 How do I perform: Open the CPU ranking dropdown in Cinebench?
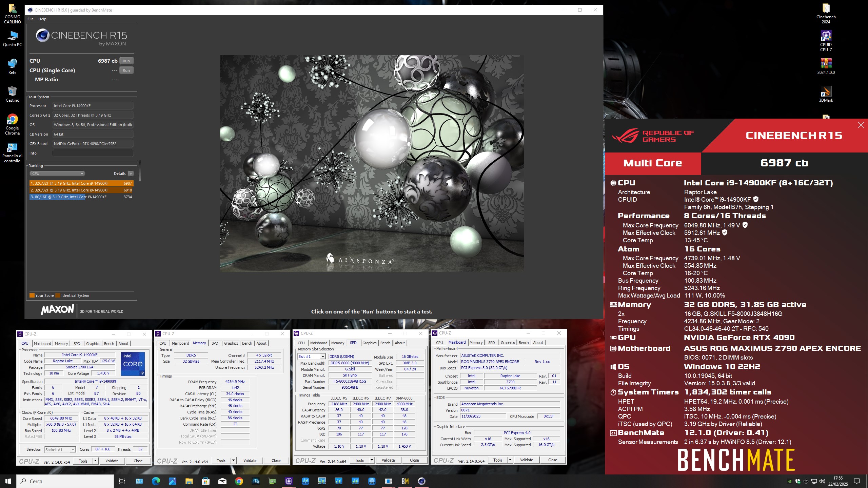pyautogui.click(x=57, y=174)
